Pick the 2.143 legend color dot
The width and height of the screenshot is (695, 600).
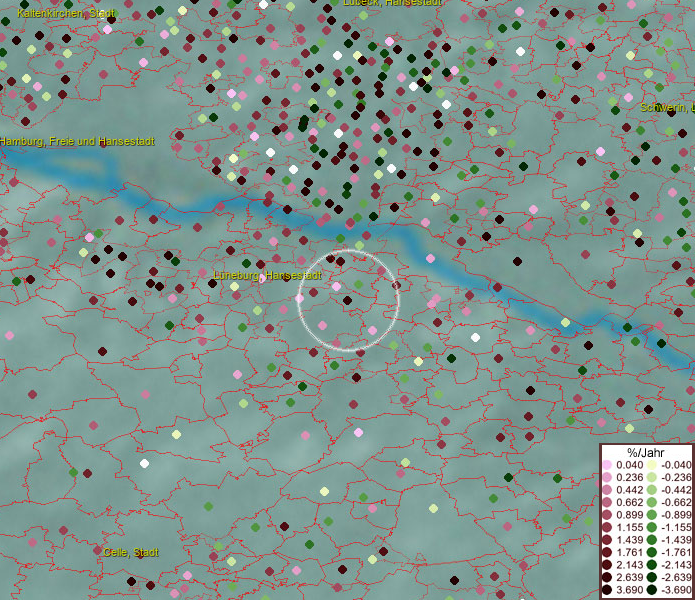point(607,565)
